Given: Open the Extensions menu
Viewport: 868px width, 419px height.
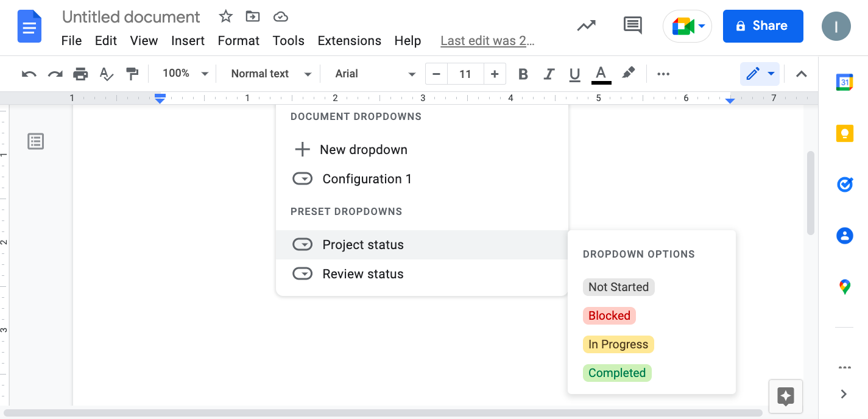Looking at the screenshot, I should [349, 40].
